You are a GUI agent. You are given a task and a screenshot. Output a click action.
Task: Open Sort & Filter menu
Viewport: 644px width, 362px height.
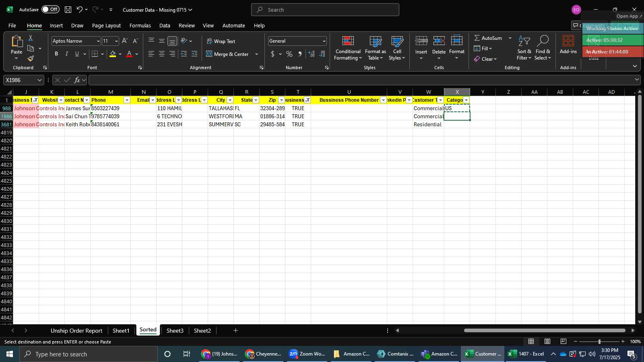[x=524, y=48]
